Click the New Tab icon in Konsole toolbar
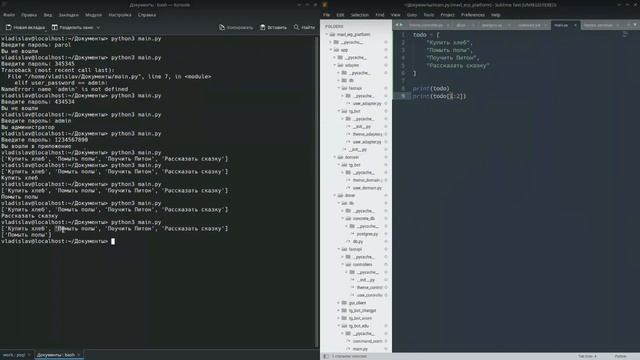The width and height of the screenshot is (640, 360). (x=9, y=27)
